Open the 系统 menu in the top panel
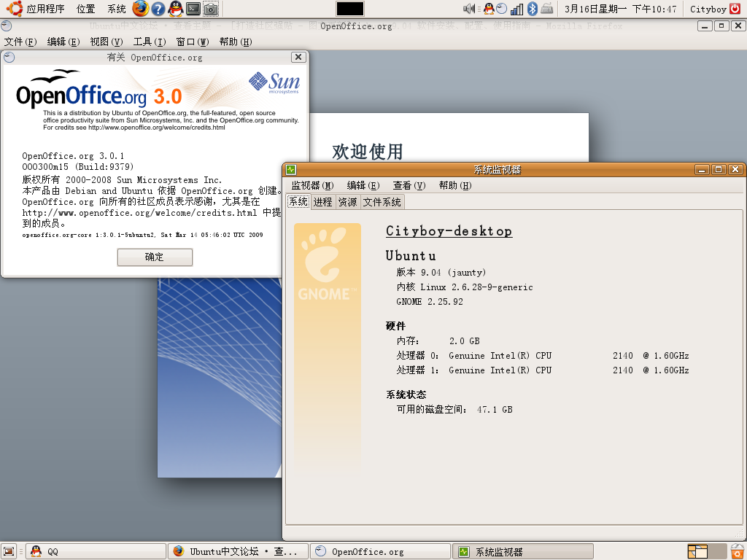Viewport: 747px width, 560px height. (x=116, y=9)
